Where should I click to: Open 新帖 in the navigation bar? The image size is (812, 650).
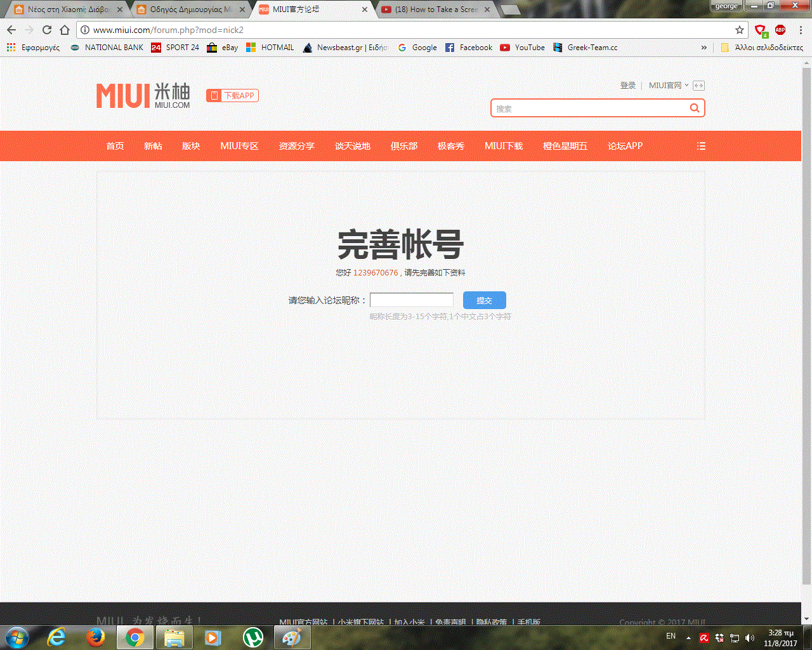click(x=153, y=146)
